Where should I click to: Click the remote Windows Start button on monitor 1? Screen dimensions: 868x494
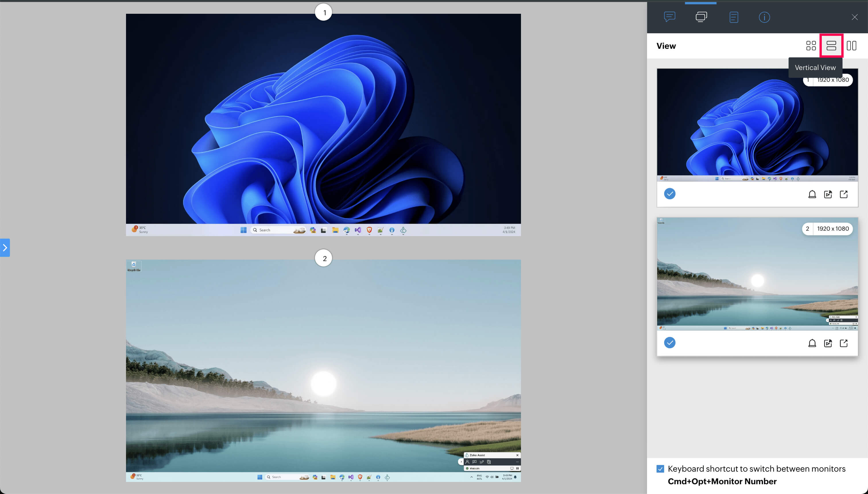243,230
